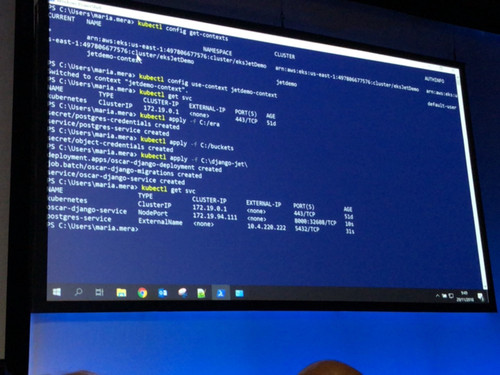500x375 pixels.
Task: Click the 'Switched to context' output line
Action: click(x=117, y=80)
